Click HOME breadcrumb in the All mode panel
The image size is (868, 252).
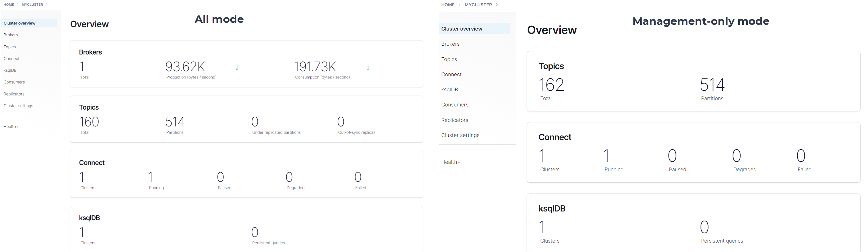(9, 5)
